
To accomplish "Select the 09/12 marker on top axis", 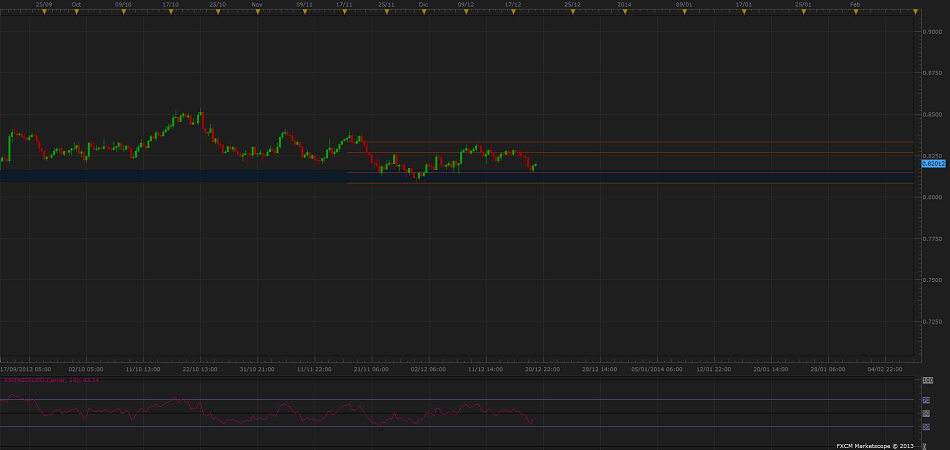I will click(x=466, y=12).
